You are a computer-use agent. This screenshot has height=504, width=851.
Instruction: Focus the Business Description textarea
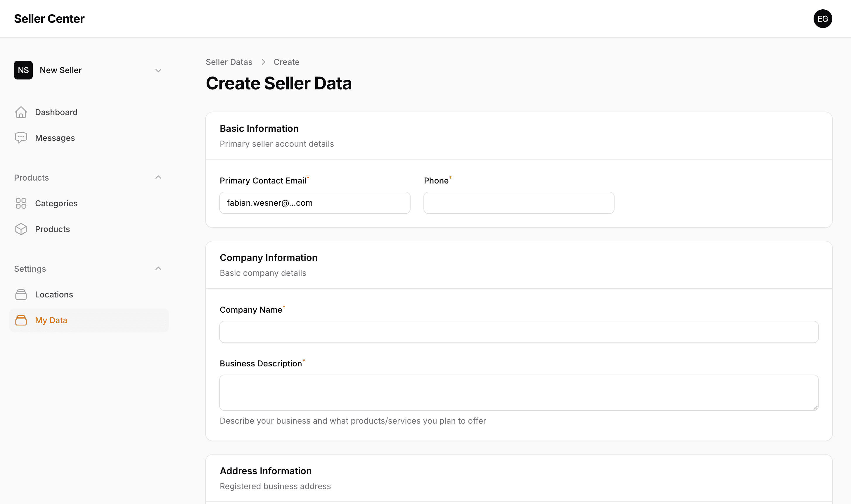[518, 393]
